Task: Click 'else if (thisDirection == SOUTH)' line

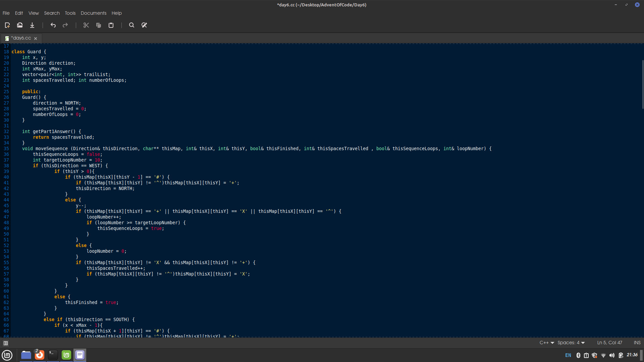Action: click(89, 319)
